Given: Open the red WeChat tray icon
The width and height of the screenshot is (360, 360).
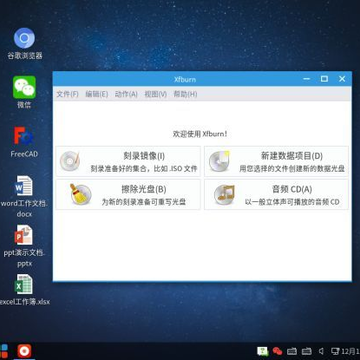Looking at the screenshot, I should [277, 351].
